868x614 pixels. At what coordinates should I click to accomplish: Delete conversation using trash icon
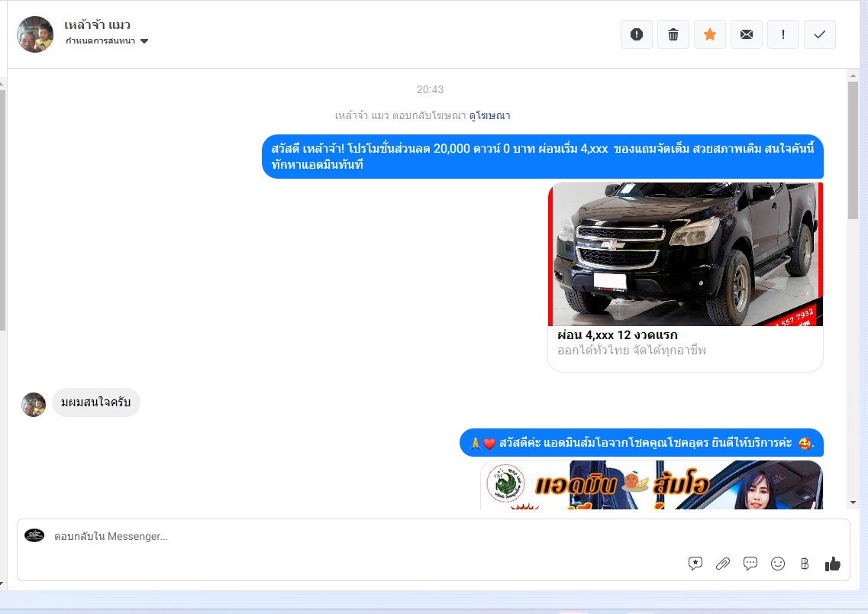673,34
